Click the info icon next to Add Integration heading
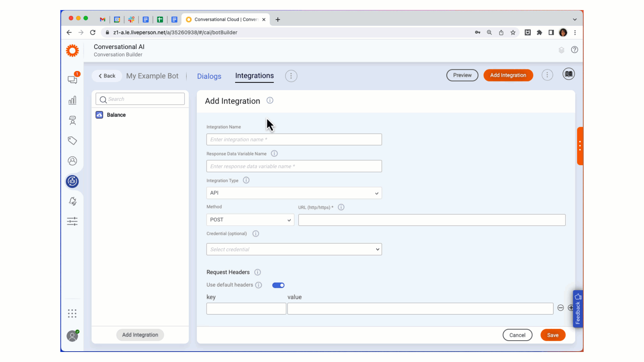This screenshot has height=362, width=644. pyautogui.click(x=270, y=100)
